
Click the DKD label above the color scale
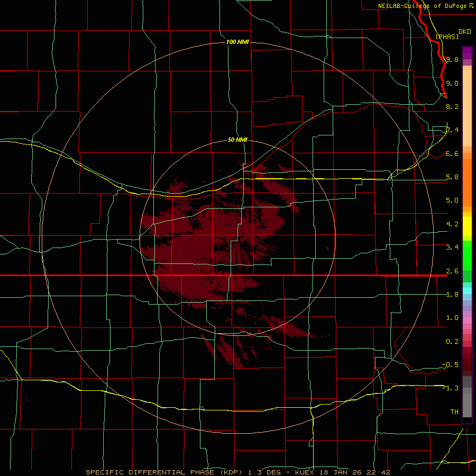(465, 32)
